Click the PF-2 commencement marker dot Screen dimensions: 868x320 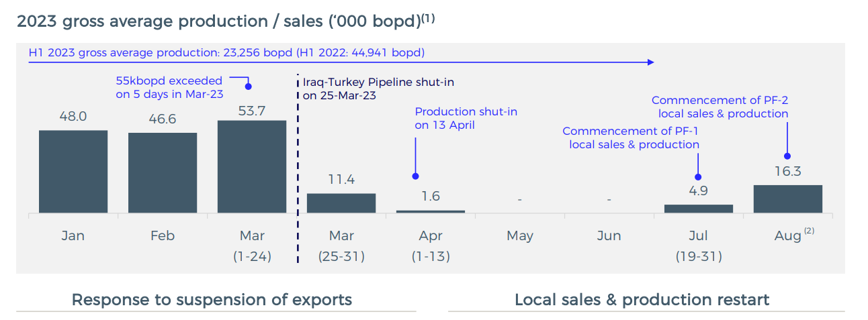[788, 156]
